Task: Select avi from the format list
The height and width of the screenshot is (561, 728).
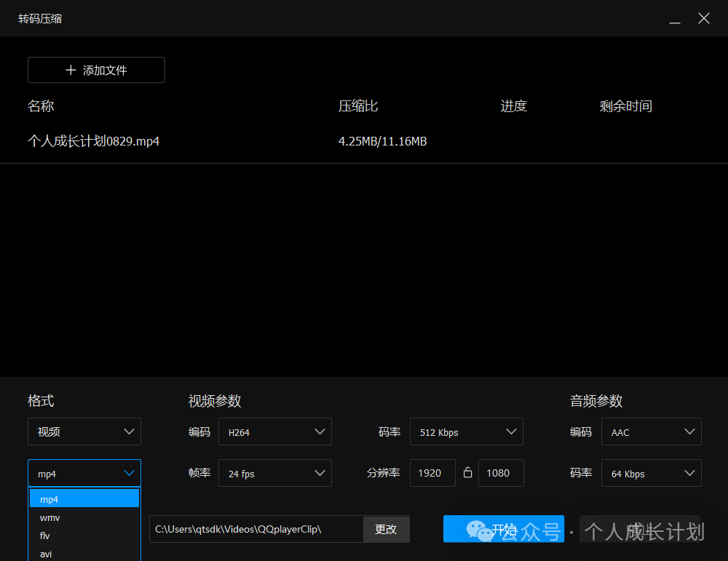Action: pos(84,554)
